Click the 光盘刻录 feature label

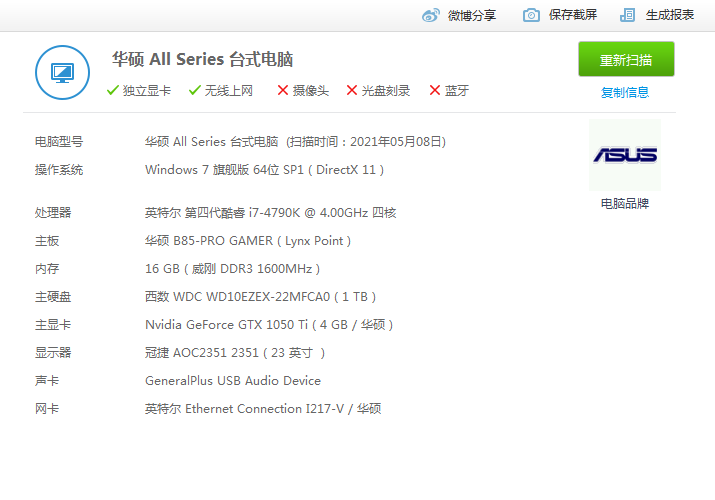tap(386, 91)
